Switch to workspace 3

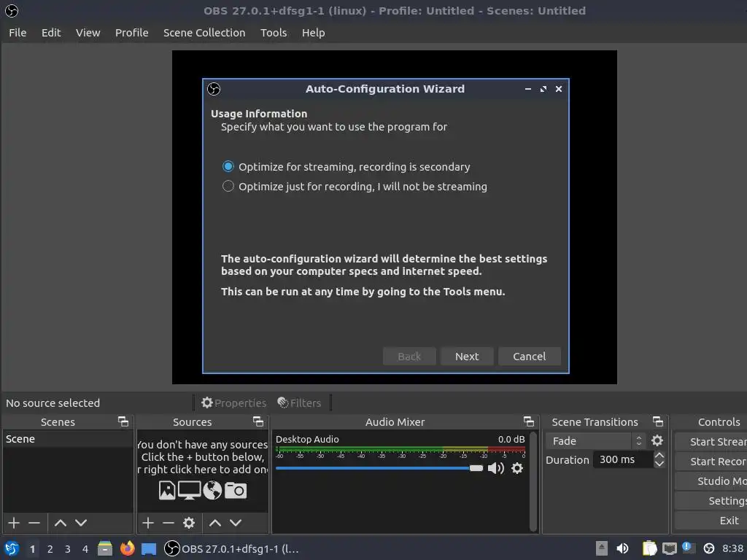pos(68,549)
